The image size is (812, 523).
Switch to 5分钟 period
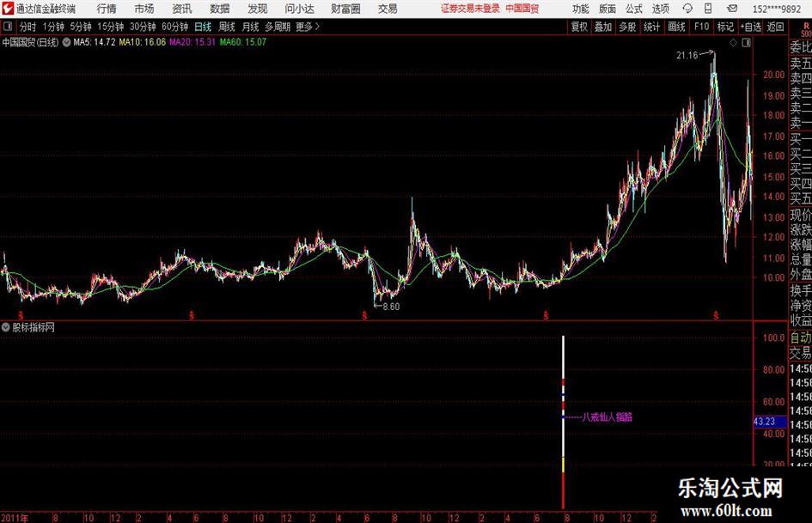81,27
